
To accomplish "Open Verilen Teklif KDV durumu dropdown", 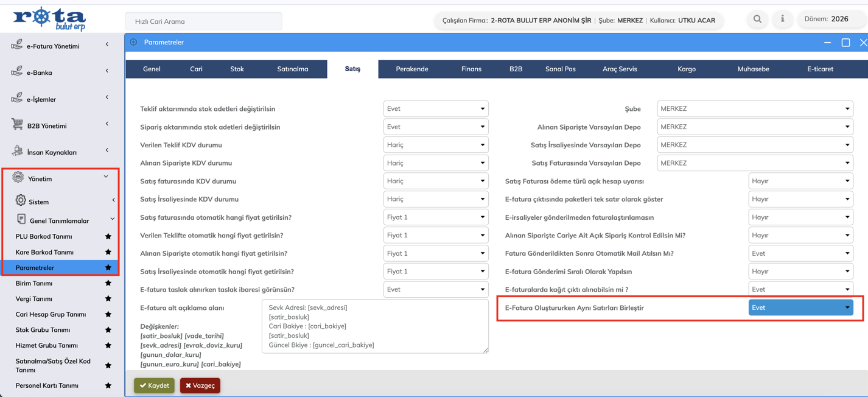I will [x=436, y=145].
